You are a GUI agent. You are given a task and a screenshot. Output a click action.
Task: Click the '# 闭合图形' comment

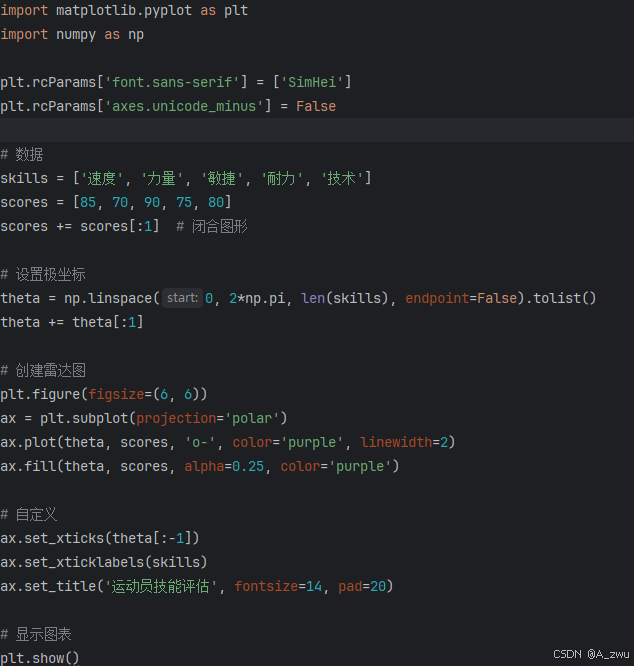tap(211, 226)
